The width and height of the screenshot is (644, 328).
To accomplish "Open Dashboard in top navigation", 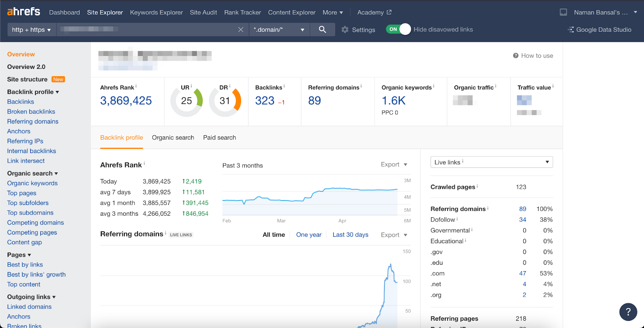I will pyautogui.click(x=64, y=12).
